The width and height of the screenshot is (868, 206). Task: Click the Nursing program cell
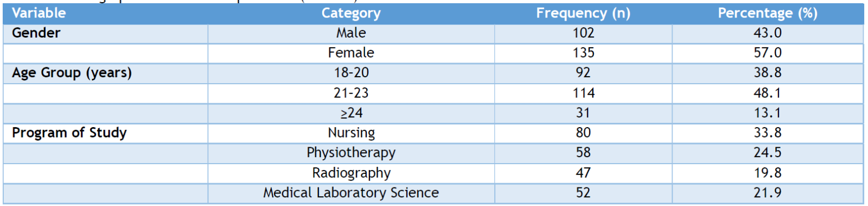(x=351, y=133)
